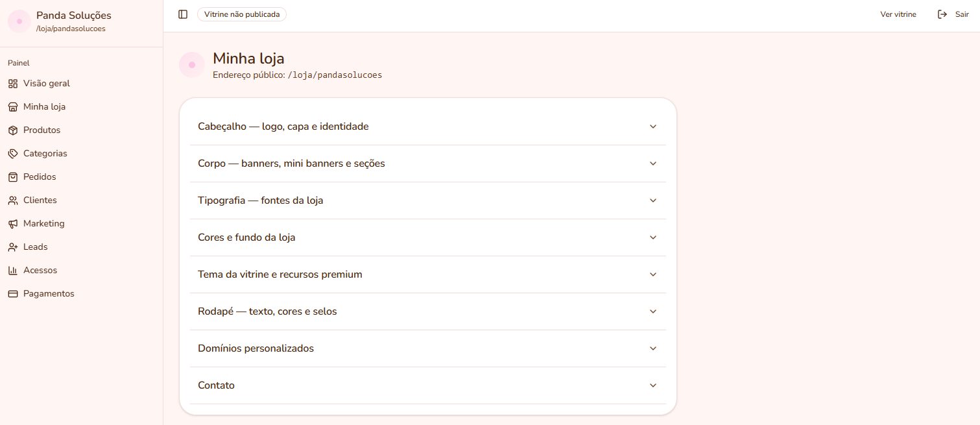Click the Pagamentos credit card icon
This screenshot has height=425, width=980.
click(x=13, y=294)
